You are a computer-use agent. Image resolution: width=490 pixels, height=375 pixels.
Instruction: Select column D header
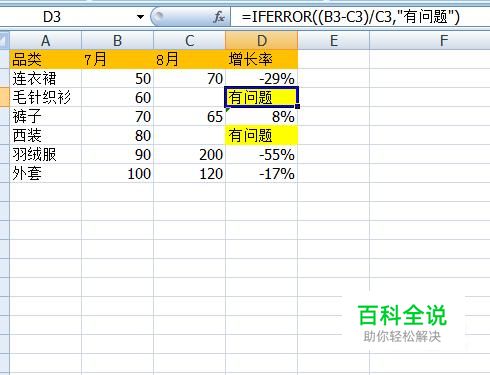coord(262,41)
